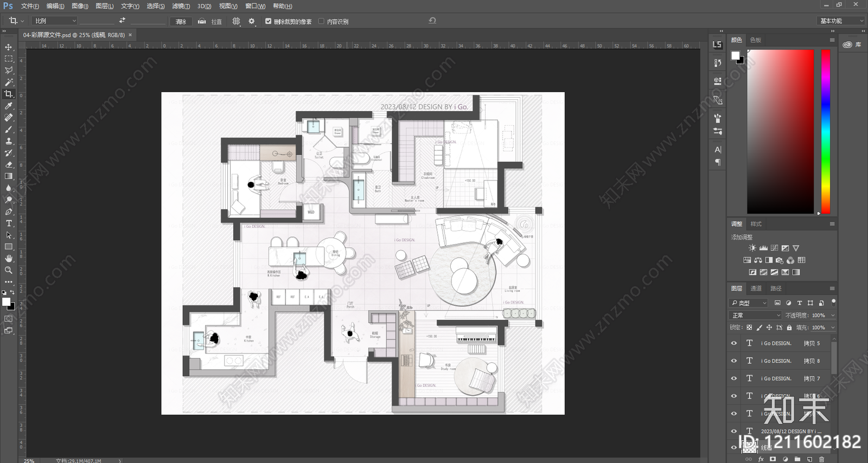
Task: Create a new group folder
Action: click(797, 459)
